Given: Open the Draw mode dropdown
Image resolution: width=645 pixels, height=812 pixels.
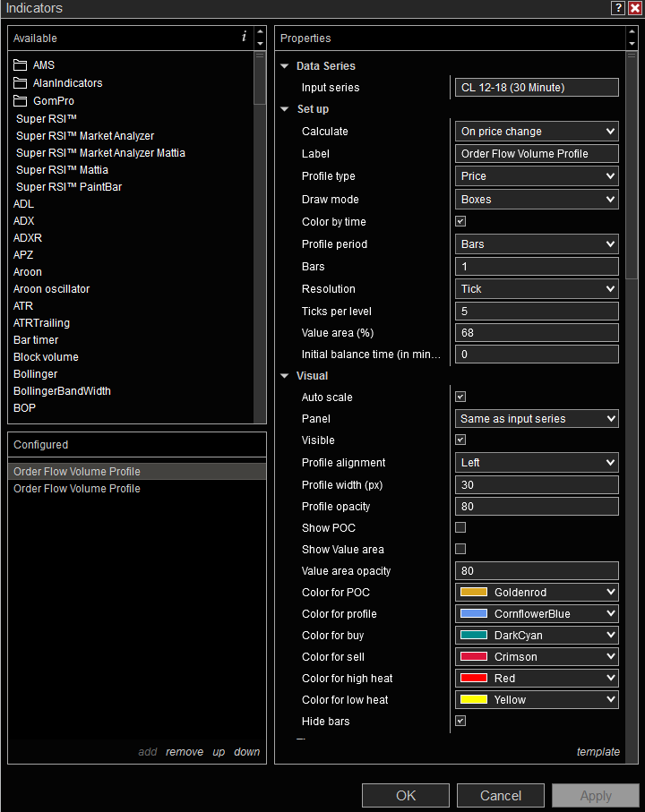Looking at the screenshot, I should (537, 200).
